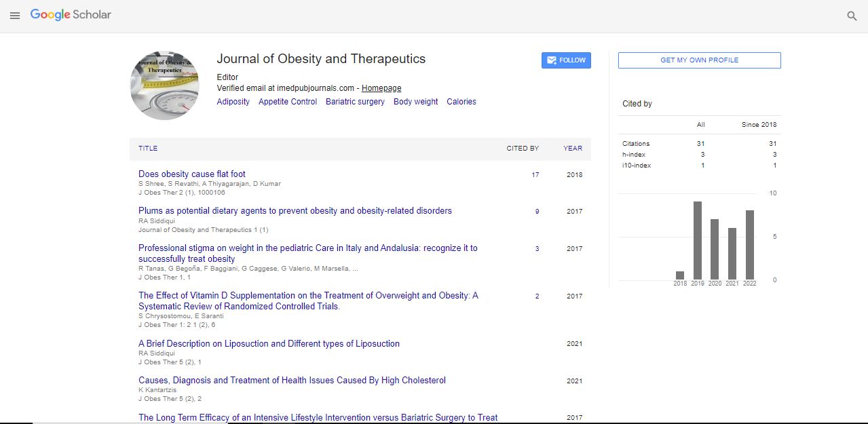The height and width of the screenshot is (424, 868).
Task: Click source text J Obes Ther 2 (1), 1000106
Action: [181, 193]
